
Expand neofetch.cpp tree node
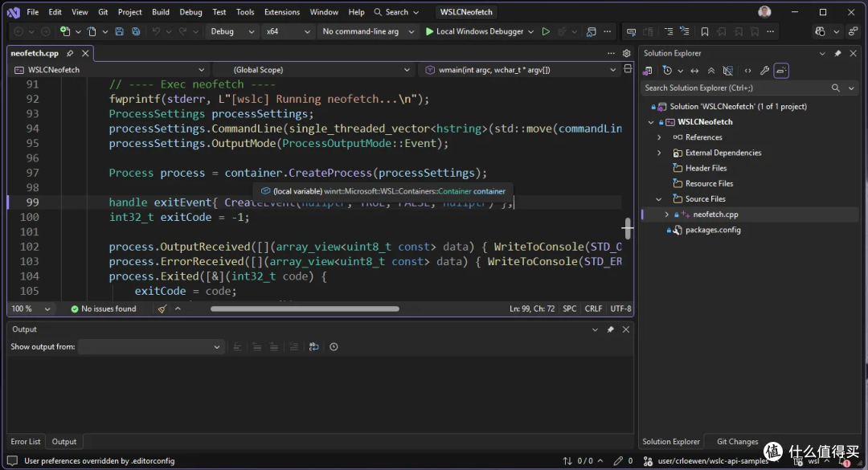click(666, 215)
